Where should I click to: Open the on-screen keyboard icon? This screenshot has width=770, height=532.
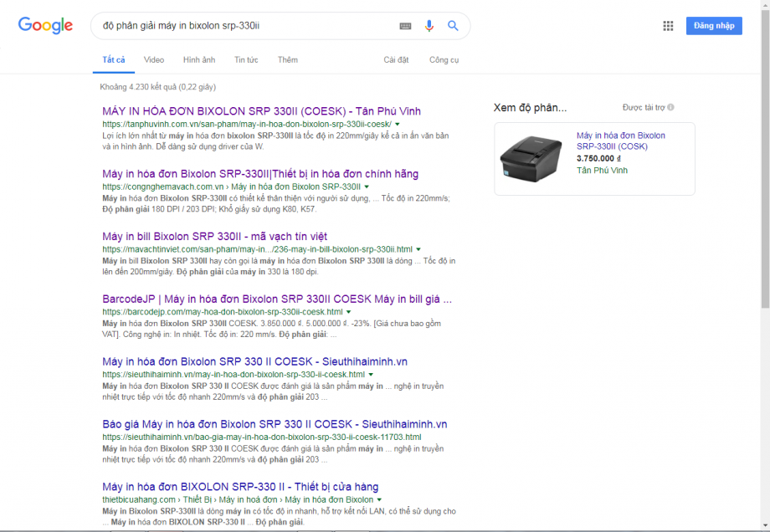coord(405,26)
